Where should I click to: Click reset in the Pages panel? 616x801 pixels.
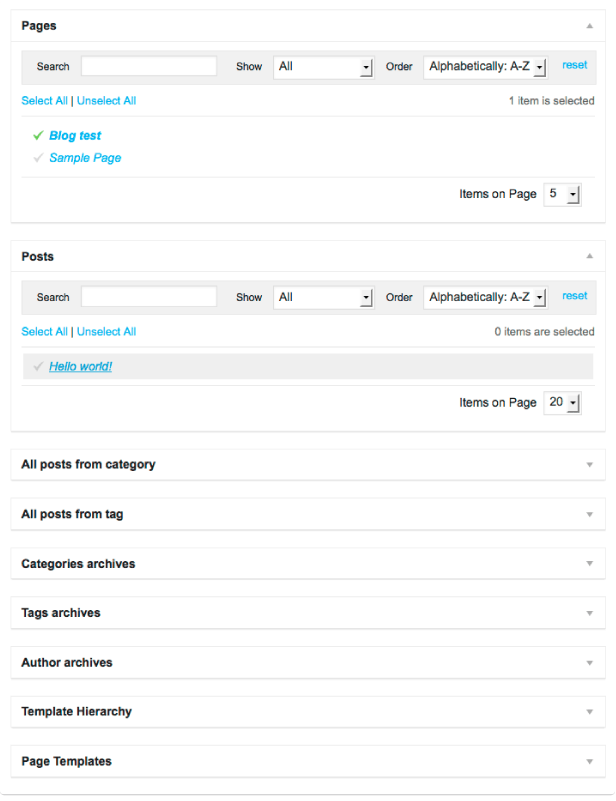point(574,64)
